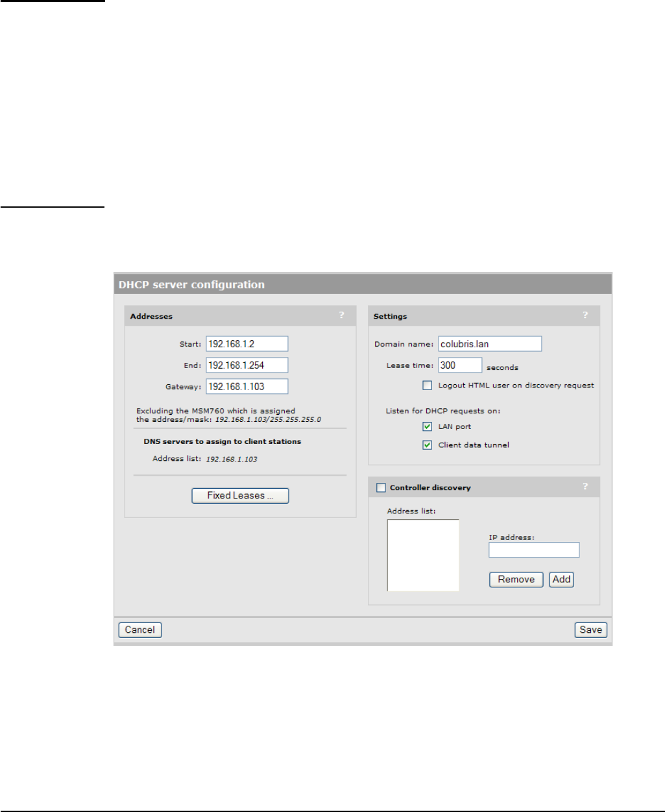Click the Controller discovery address list box
665x812 pixels.
[x=423, y=555]
